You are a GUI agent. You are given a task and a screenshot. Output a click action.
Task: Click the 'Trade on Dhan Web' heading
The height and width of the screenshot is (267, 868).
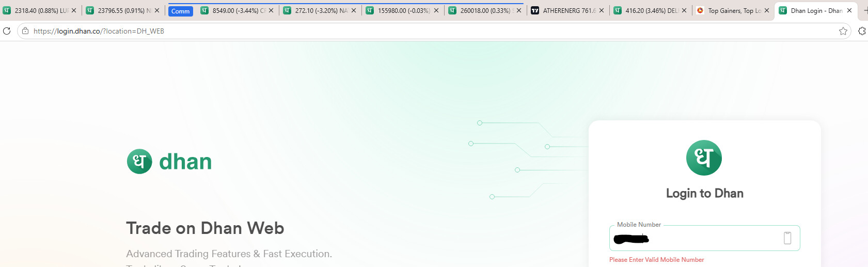[x=205, y=228]
